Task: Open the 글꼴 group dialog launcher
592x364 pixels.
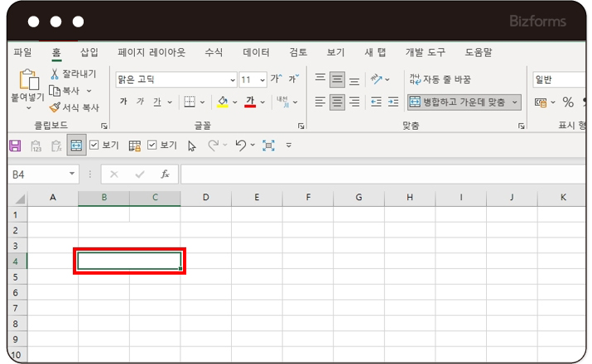Action: tap(301, 126)
